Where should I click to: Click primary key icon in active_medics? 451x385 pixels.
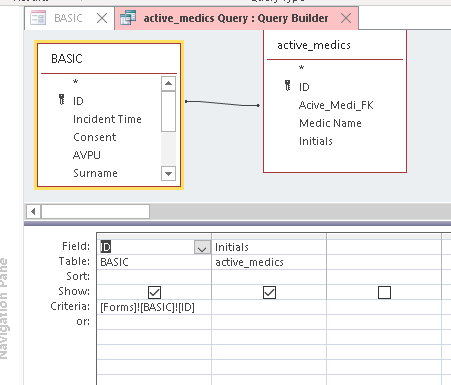[x=288, y=85]
